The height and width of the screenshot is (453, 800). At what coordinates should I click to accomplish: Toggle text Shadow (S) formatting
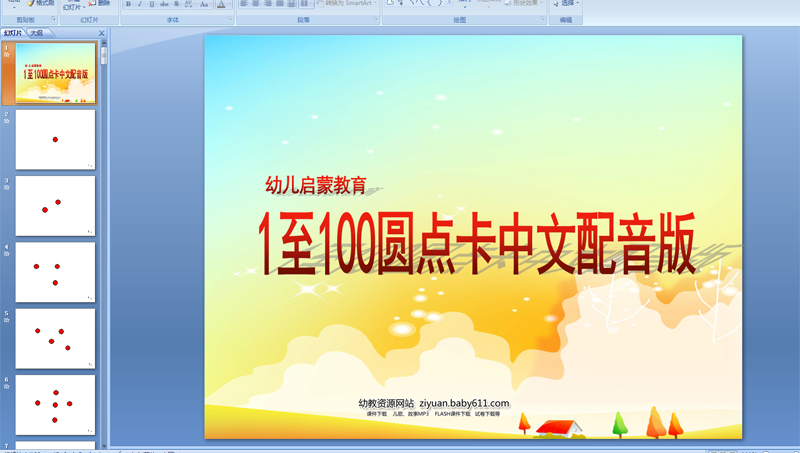(176, 4)
